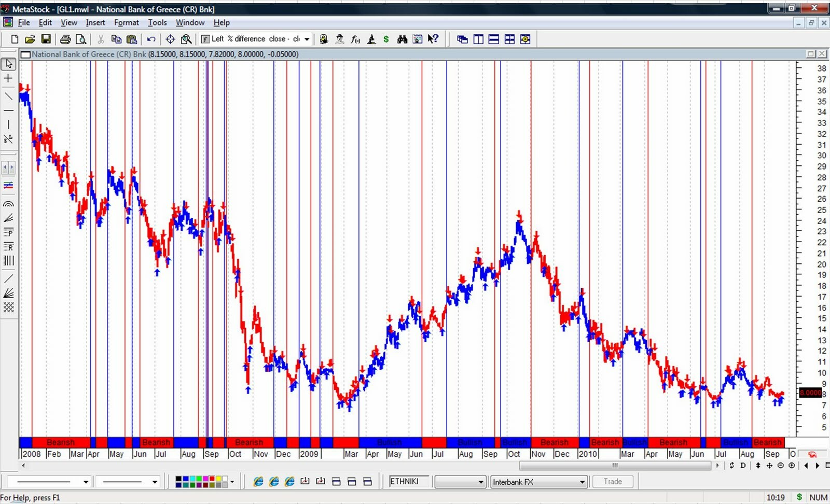Click the pan four-way arrows icon
Viewport: 830px width, 504px height.
tap(769, 466)
